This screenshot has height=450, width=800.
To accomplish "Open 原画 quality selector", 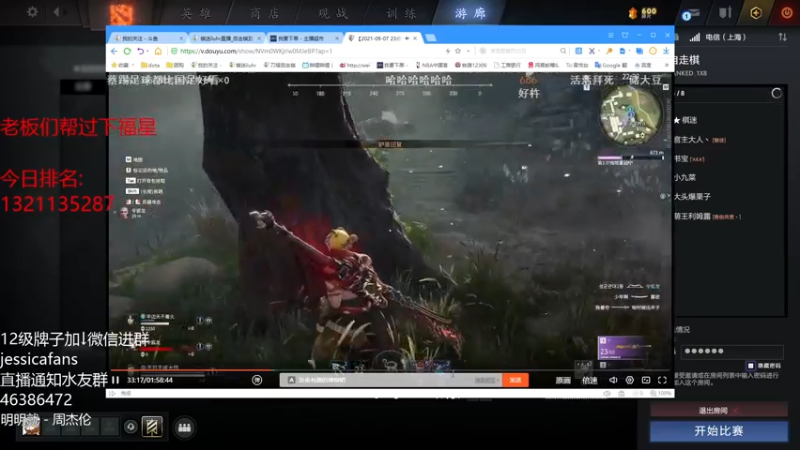I will (563, 380).
